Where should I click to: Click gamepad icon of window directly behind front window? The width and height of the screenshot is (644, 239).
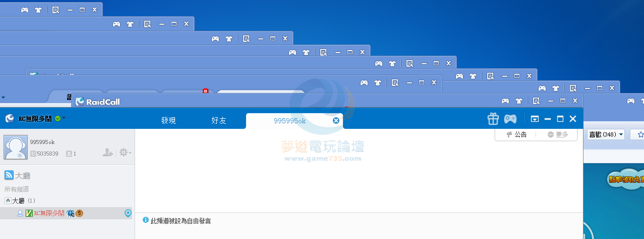[x=506, y=101]
